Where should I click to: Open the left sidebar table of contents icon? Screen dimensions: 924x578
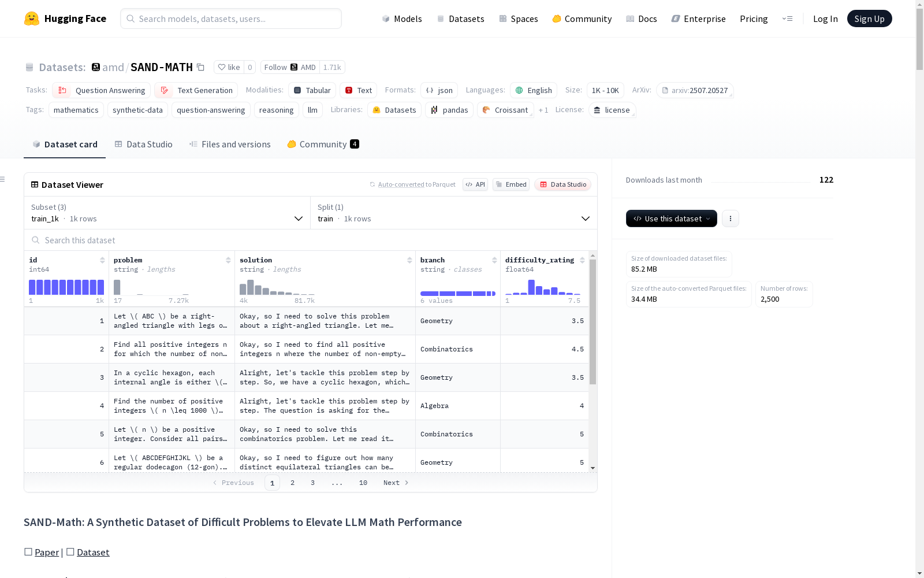(x=2, y=179)
